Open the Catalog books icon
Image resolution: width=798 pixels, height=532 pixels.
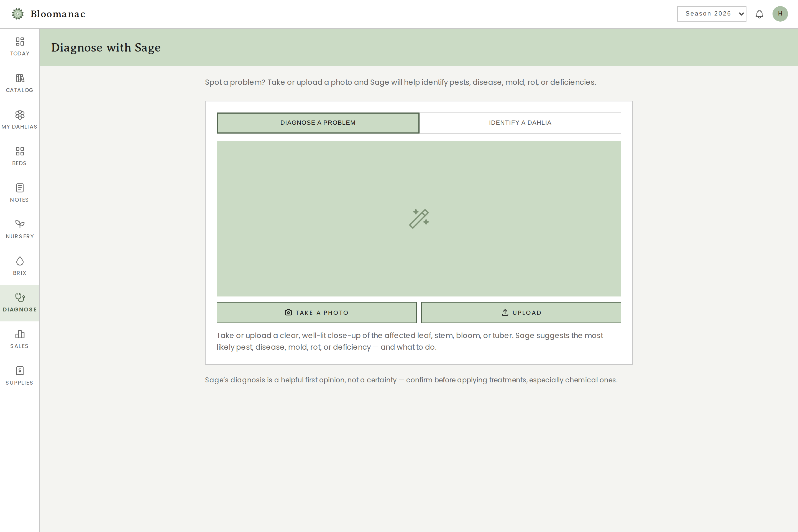pyautogui.click(x=20, y=78)
